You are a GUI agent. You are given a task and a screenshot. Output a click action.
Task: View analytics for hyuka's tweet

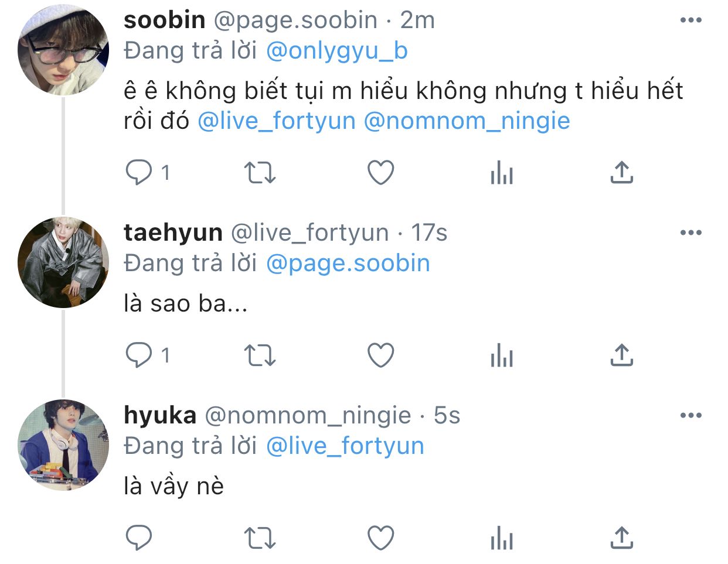point(502,539)
